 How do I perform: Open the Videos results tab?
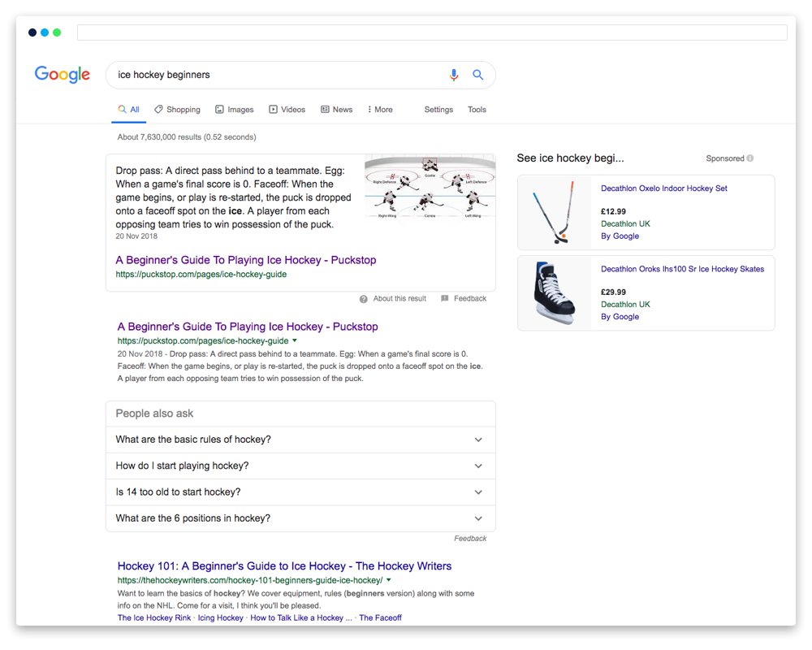287,110
